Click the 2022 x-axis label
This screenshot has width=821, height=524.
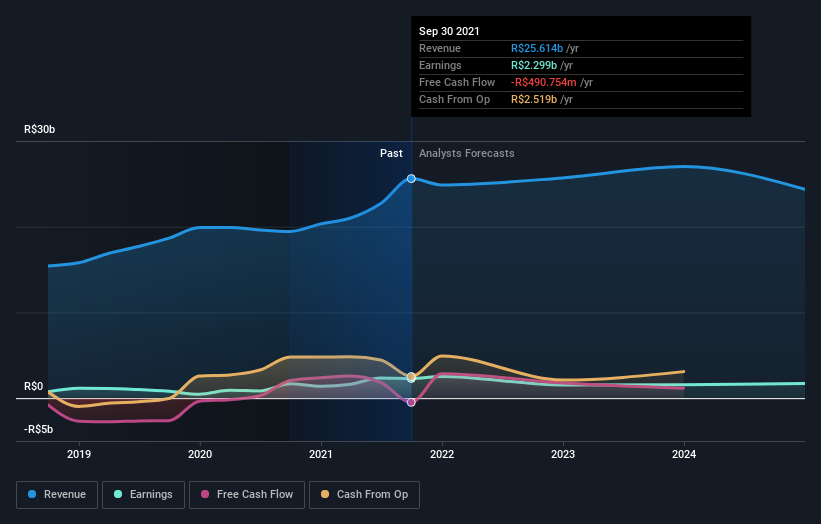pyautogui.click(x=442, y=454)
